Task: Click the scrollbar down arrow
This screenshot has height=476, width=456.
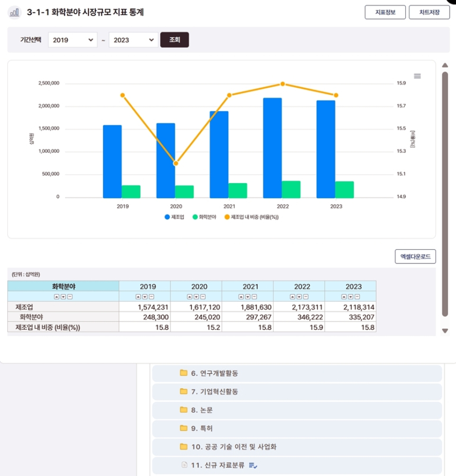Action: pos(445,331)
